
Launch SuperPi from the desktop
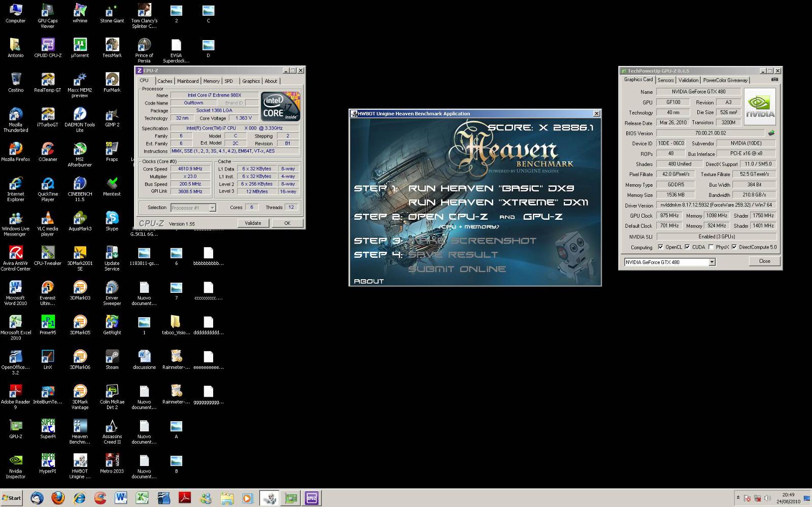[48, 429]
